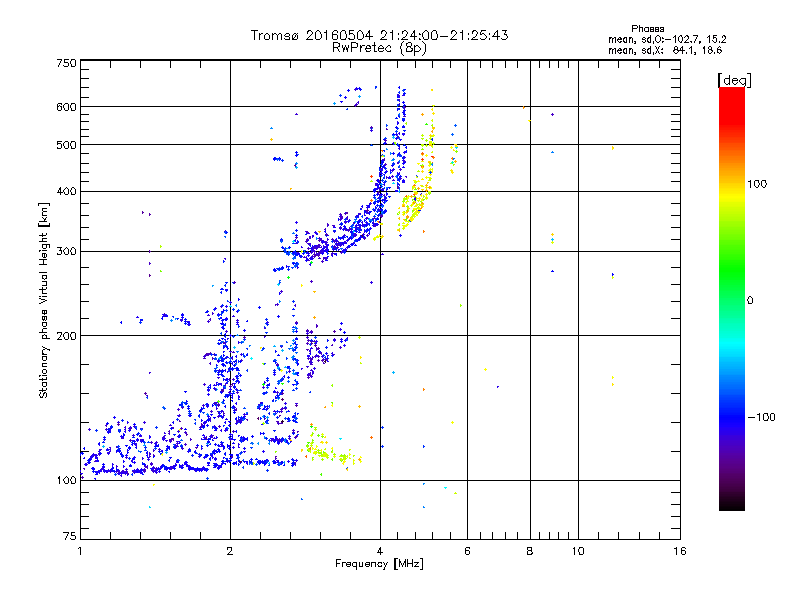Click the '8' x-axis tick label

click(x=530, y=551)
